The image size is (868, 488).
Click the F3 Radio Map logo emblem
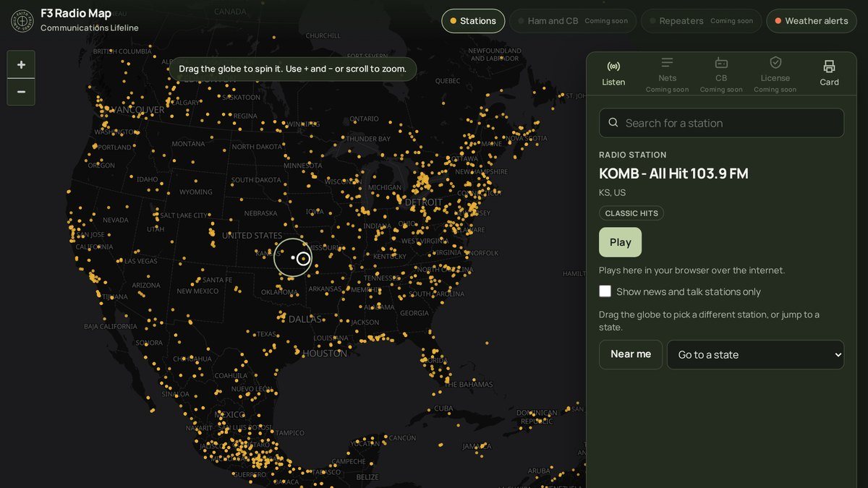click(x=22, y=20)
